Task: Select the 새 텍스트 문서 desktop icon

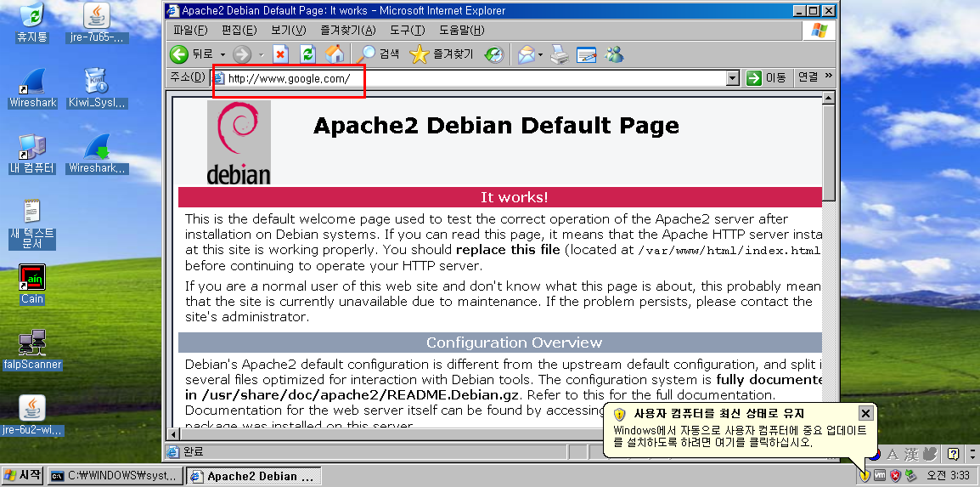Action: pyautogui.click(x=32, y=224)
